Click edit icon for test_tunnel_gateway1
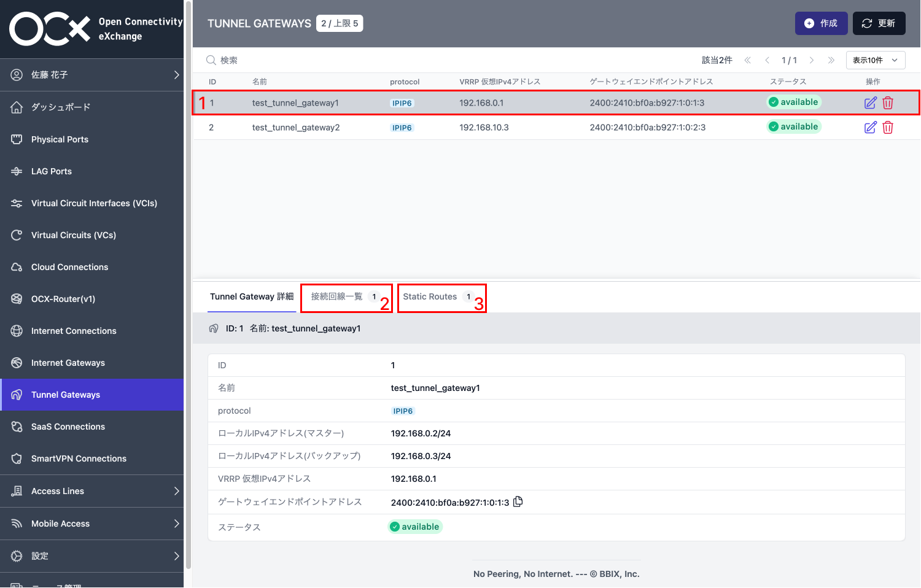Screen dimensions: 921x588 870,103
